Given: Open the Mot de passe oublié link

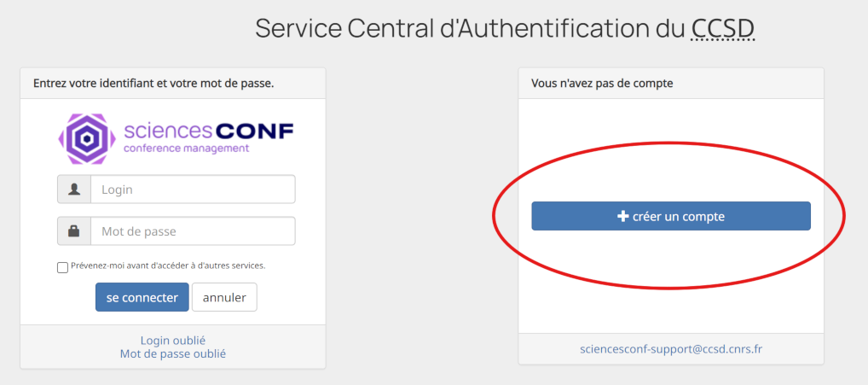Looking at the screenshot, I should (173, 353).
